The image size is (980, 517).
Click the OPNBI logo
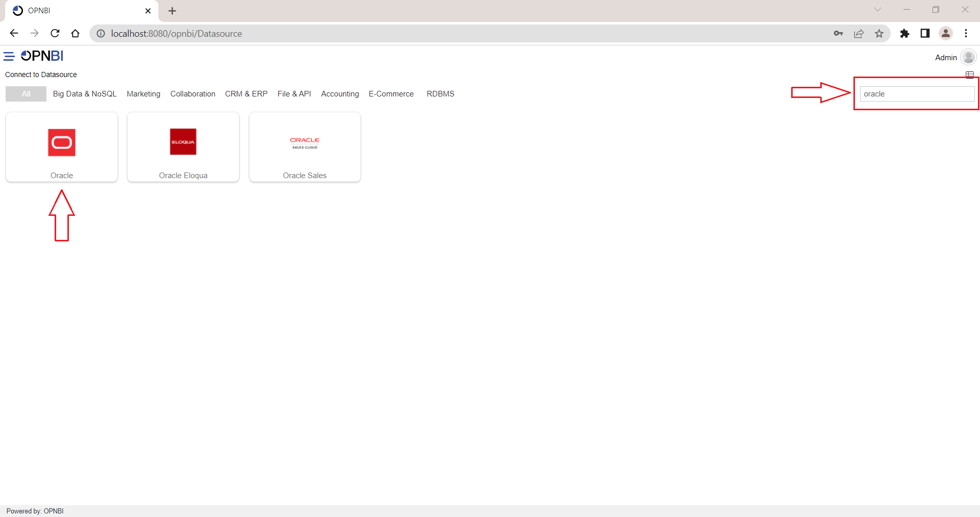coord(42,56)
